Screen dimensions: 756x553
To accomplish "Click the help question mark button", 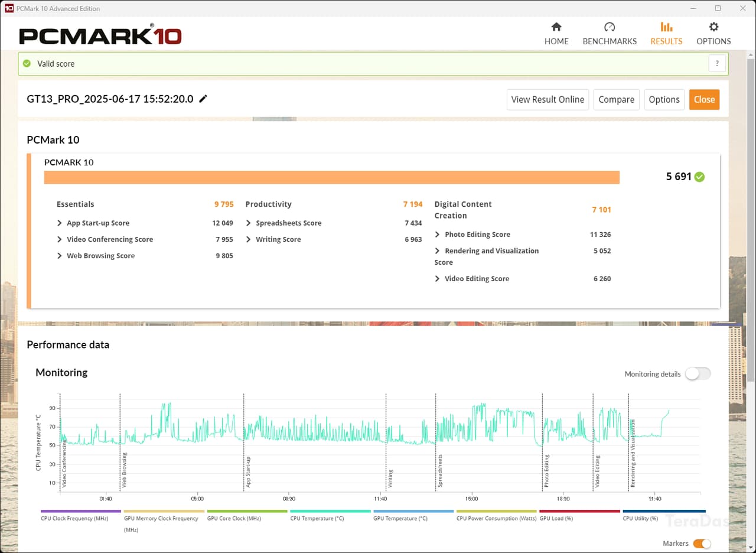I will point(717,64).
